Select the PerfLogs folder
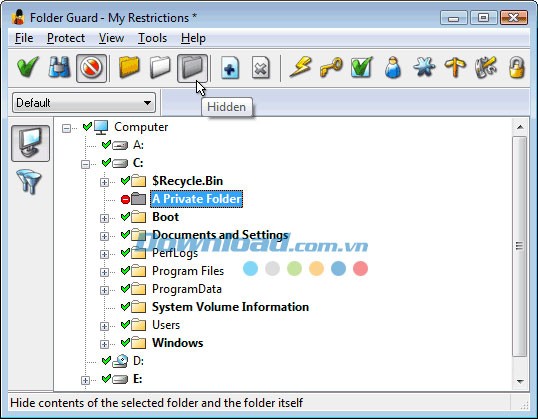This screenshot has width=538, height=419. coord(175,253)
